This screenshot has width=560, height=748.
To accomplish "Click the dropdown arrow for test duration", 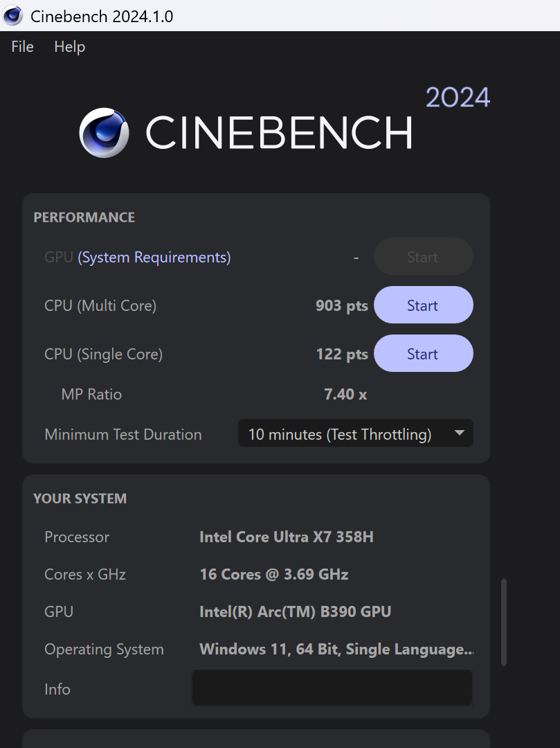I will [460, 433].
